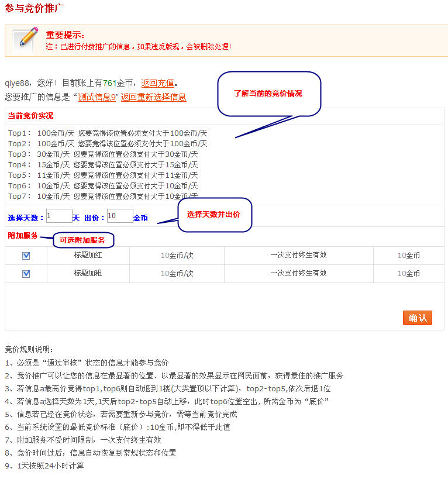Click the 选择天数并出价 callout bubble
Image resolution: width=448 pixels, height=479 pixels.
pyautogui.click(x=214, y=215)
